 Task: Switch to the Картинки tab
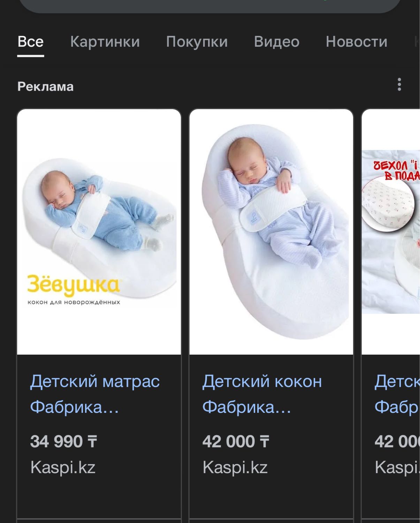click(105, 42)
